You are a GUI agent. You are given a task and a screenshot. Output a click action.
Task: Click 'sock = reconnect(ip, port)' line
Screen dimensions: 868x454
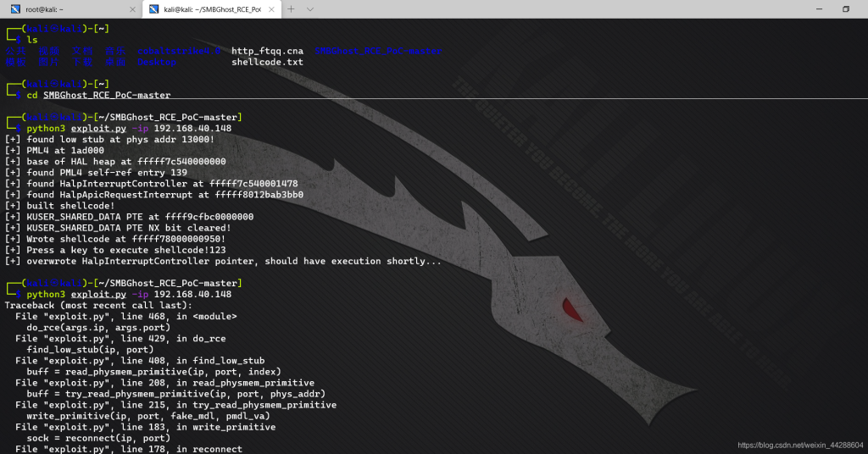[x=98, y=438]
